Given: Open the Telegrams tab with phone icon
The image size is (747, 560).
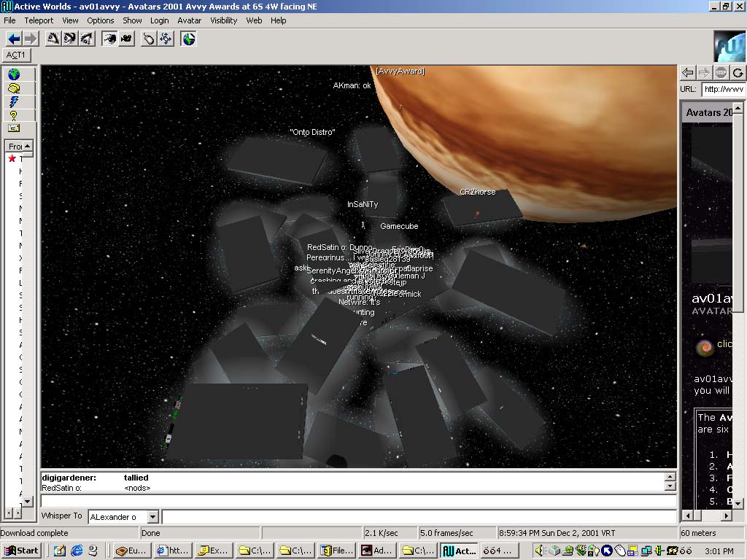Looking at the screenshot, I should 13,88.
